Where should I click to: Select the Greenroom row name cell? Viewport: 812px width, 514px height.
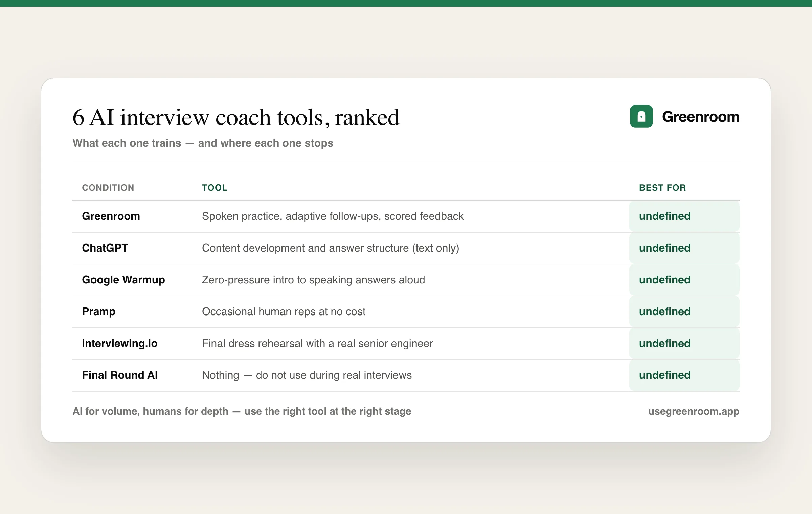[x=111, y=216]
